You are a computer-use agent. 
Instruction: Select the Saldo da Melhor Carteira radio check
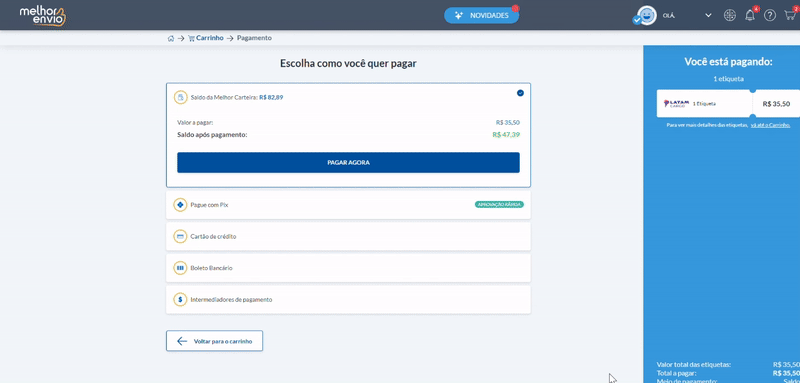(x=520, y=93)
